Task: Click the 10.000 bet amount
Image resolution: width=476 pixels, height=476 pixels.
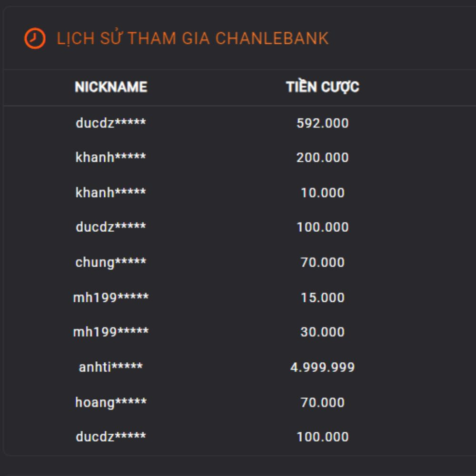Action: (x=322, y=193)
